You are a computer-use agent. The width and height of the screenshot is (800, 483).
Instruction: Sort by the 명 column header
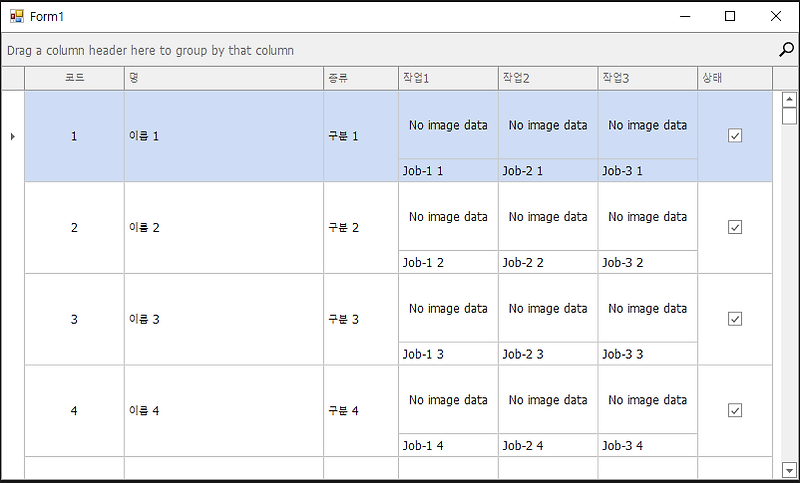(224, 78)
